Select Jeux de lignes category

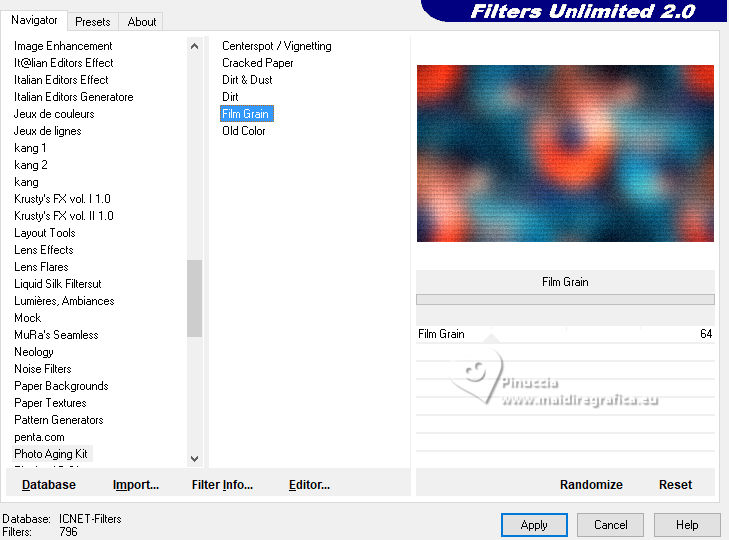[47, 131]
